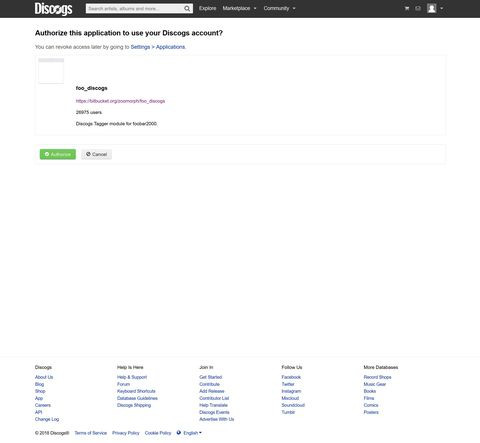480x443 pixels.
Task: Open the Terms of Service link
Action: [x=91, y=433]
